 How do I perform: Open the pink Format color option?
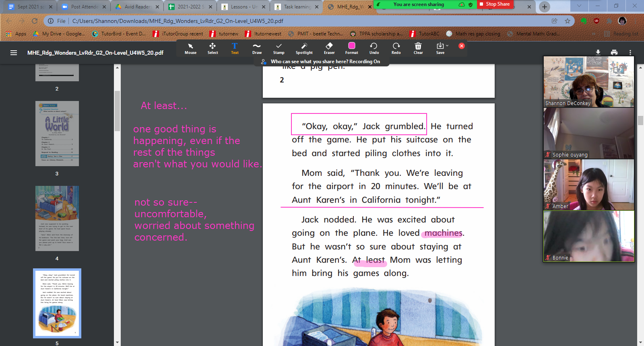coord(352,48)
